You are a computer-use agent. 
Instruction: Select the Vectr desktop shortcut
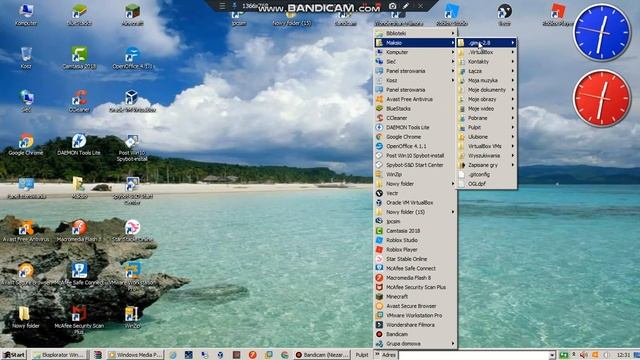click(504, 16)
